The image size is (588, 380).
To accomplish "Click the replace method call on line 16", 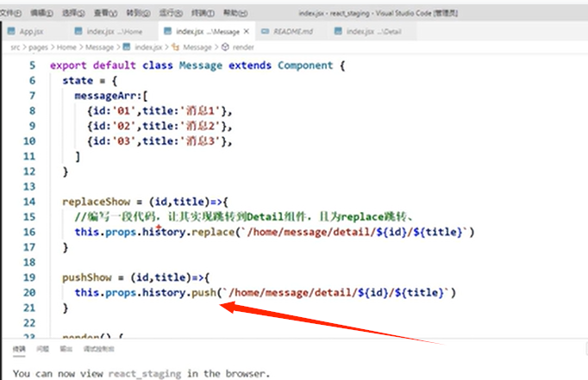I will tap(213, 233).
